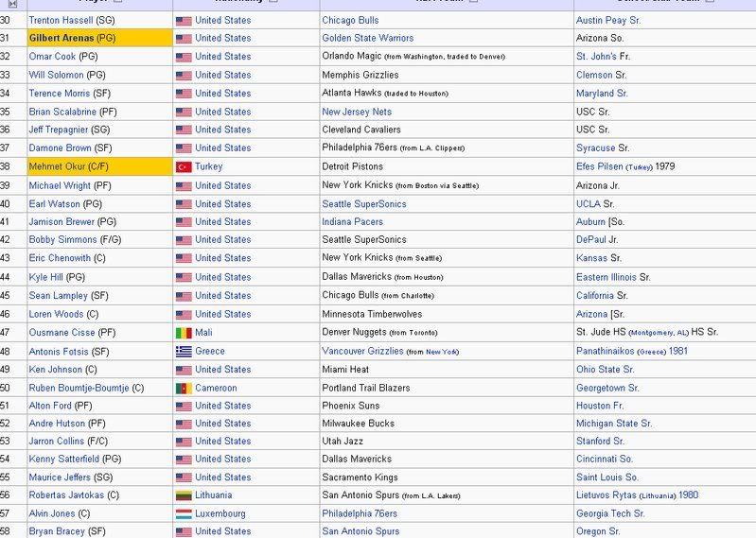Image resolution: width=756 pixels, height=538 pixels.
Task: Click the US flag in Eric Chenowith's row
Action: [184, 259]
